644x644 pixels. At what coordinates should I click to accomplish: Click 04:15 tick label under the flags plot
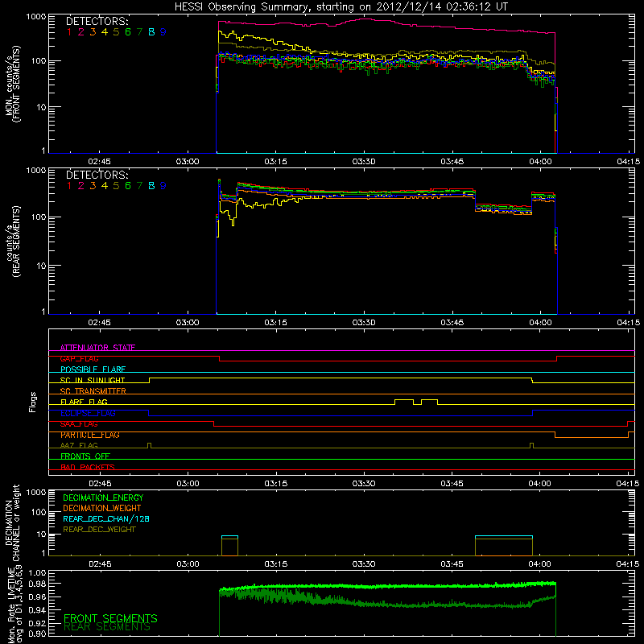[628, 484]
